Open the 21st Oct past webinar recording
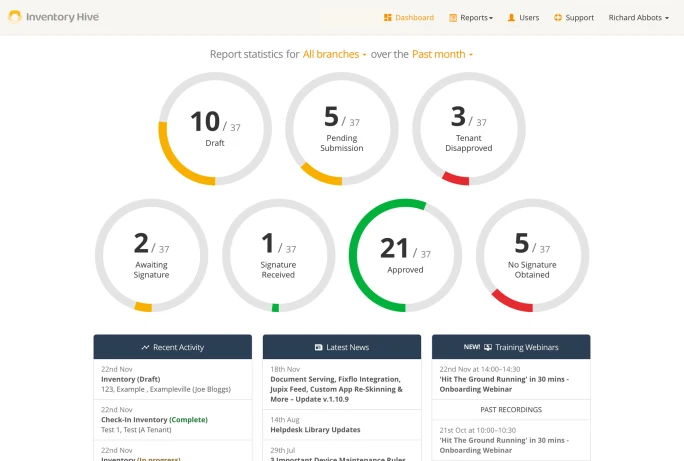 point(511,441)
